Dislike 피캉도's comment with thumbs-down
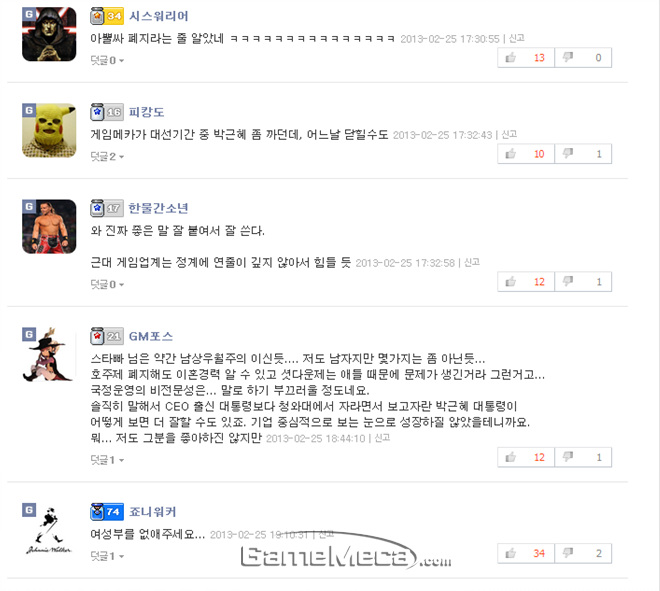 coord(583,154)
